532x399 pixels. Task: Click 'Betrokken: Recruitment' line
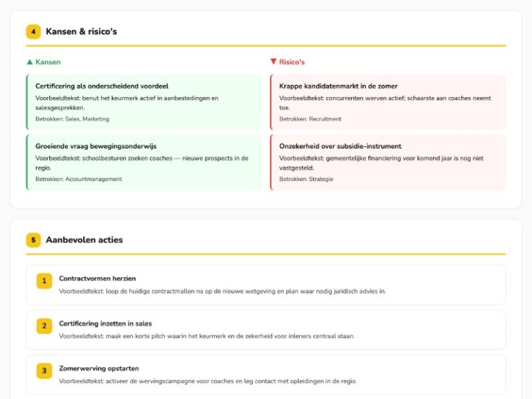click(310, 118)
